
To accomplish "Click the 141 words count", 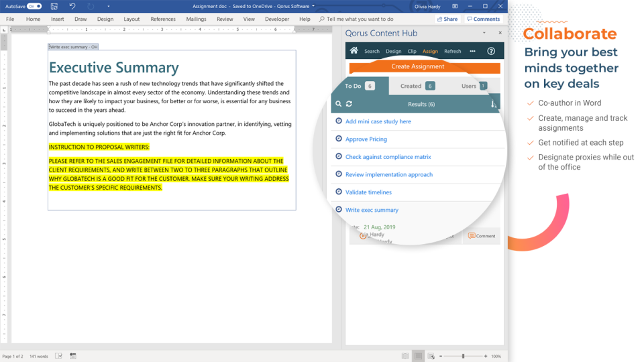I will click(x=39, y=356).
